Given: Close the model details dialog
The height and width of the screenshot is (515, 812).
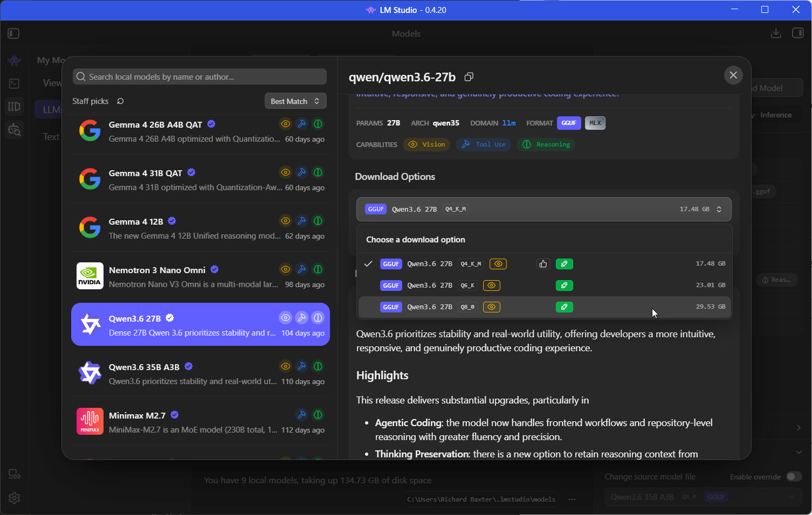Looking at the screenshot, I should pos(733,75).
